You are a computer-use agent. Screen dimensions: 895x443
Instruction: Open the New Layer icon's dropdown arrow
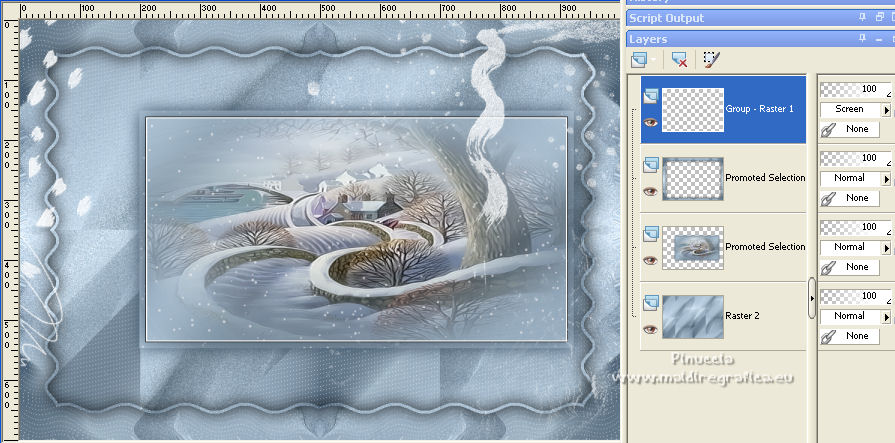[654, 59]
